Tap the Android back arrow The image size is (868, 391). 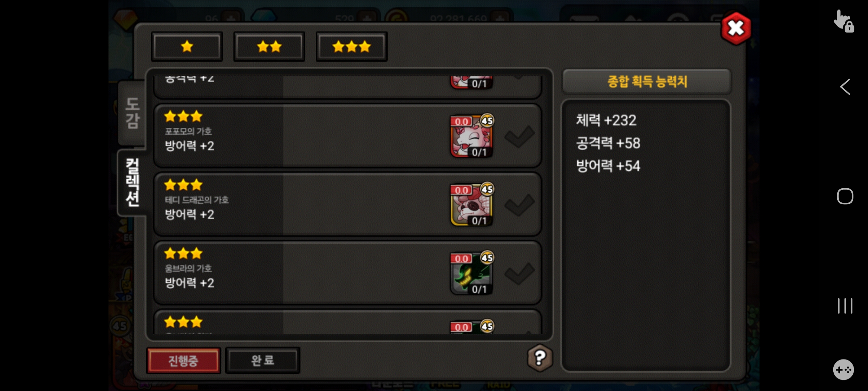(845, 87)
